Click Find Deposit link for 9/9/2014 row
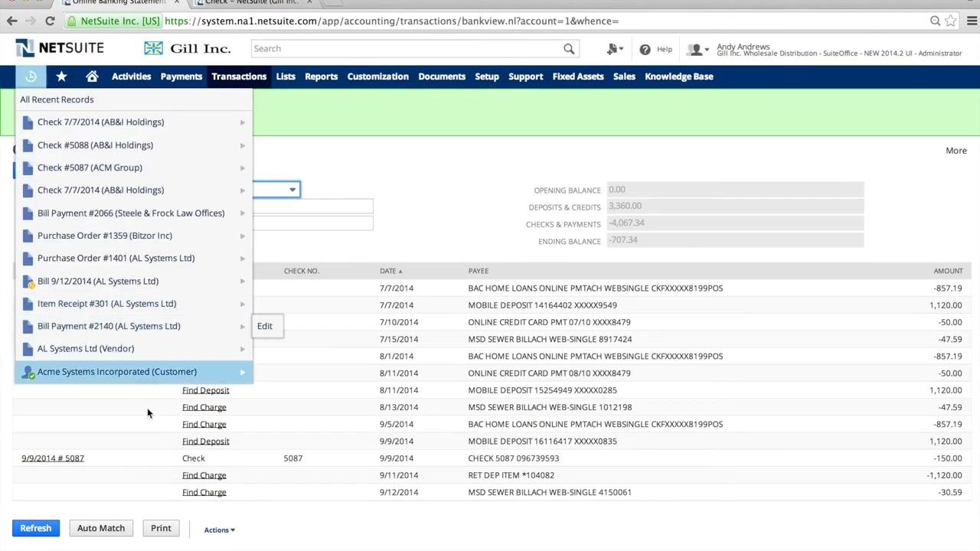The width and height of the screenshot is (980, 551). click(206, 441)
